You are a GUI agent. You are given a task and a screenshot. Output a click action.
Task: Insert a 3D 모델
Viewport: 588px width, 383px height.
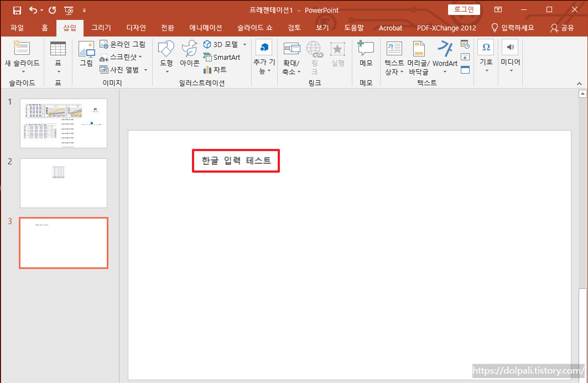tap(221, 44)
